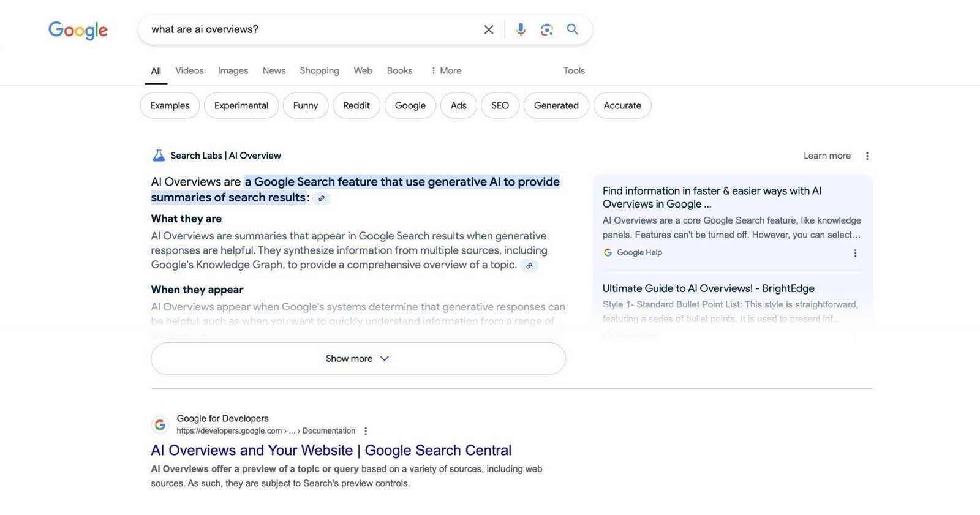Screen dimensions: 980x515
Task: Click the link icon after the summary sentence
Action: tap(321, 198)
